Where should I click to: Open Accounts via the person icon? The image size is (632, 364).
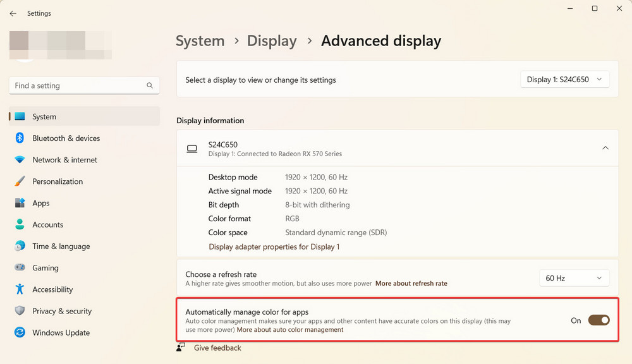(x=20, y=224)
